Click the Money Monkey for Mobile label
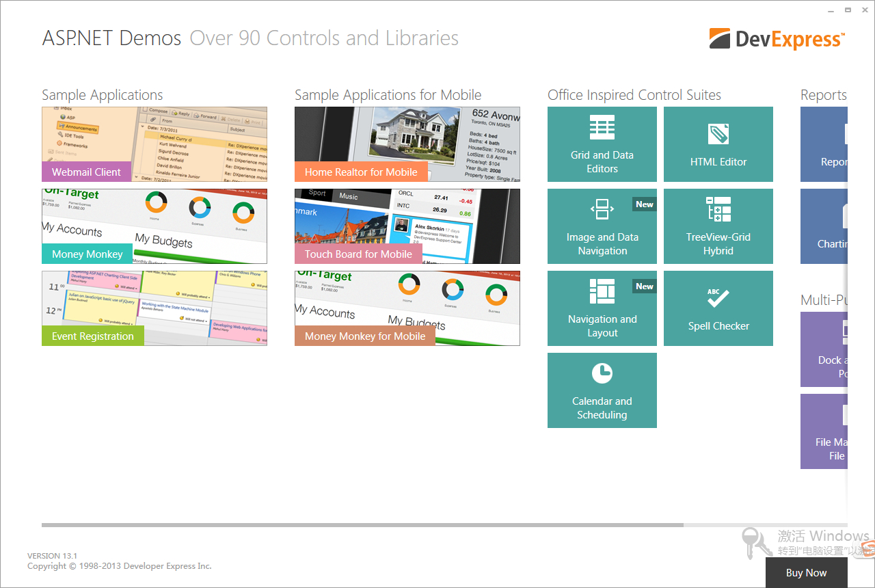Image resolution: width=875 pixels, height=588 pixels. [365, 336]
